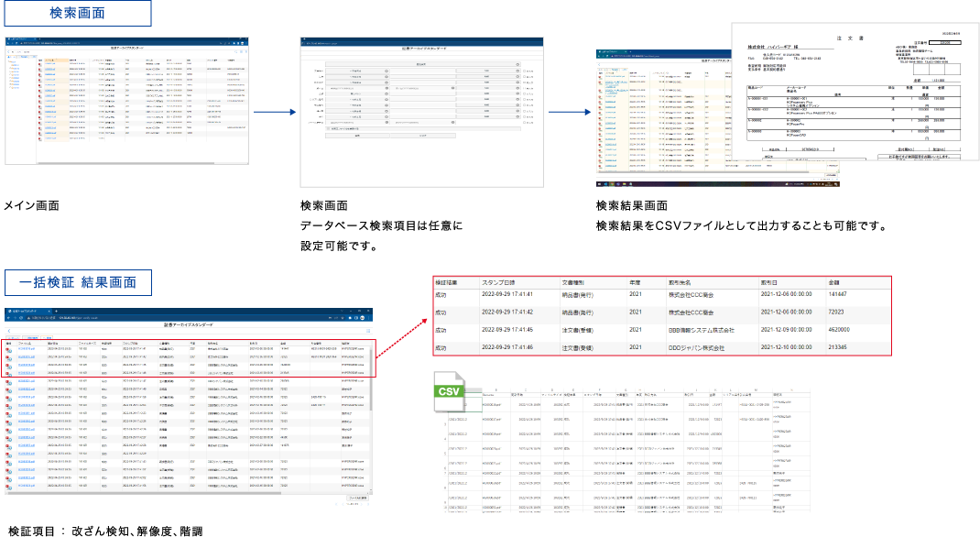Select the 文書種別 column header
980x537 pixels.
pos(573,282)
